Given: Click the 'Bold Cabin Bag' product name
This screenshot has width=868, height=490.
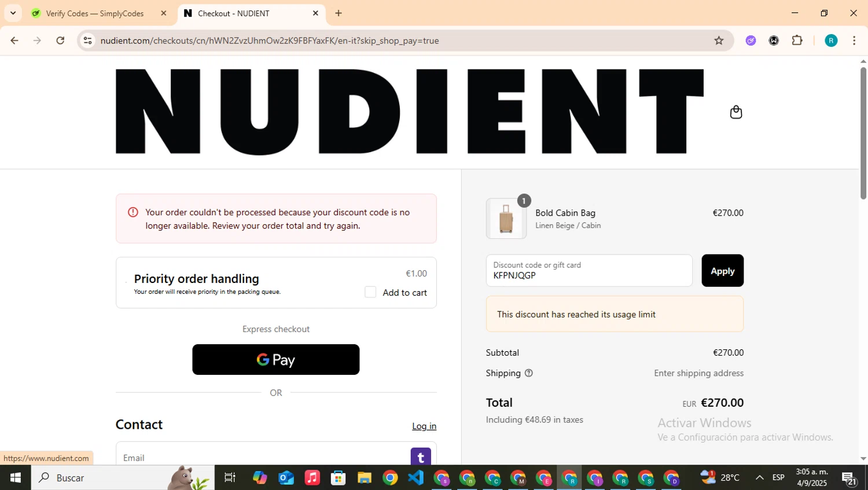Looking at the screenshot, I should click(565, 213).
